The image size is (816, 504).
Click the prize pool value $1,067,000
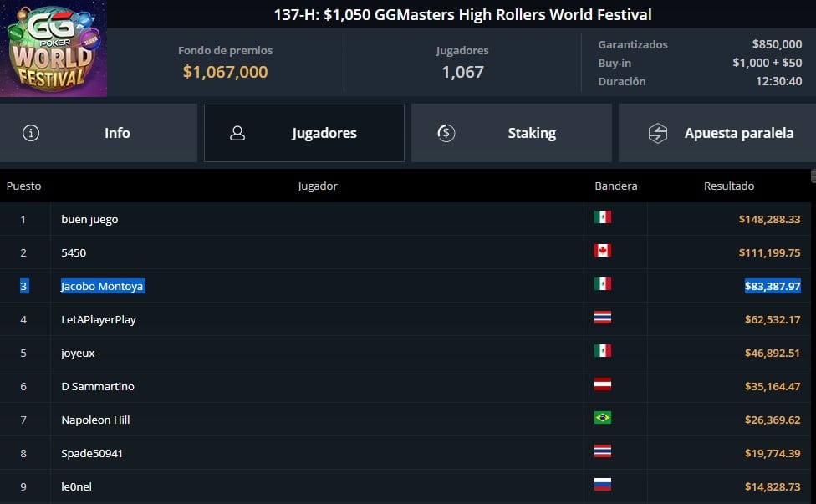click(226, 72)
